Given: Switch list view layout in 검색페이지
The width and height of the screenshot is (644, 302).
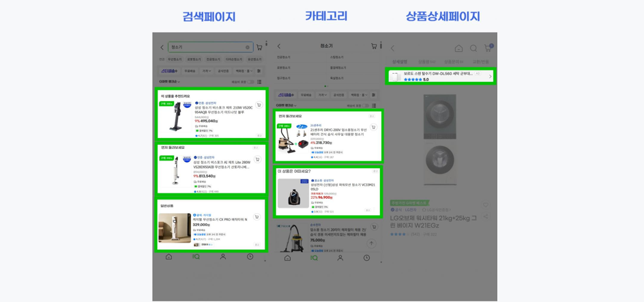Looking at the screenshot, I should [x=258, y=82].
